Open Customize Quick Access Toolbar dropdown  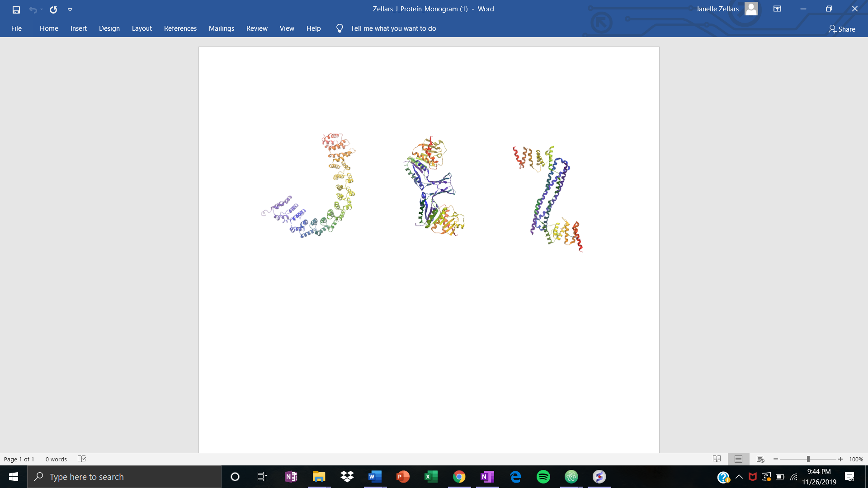(70, 9)
